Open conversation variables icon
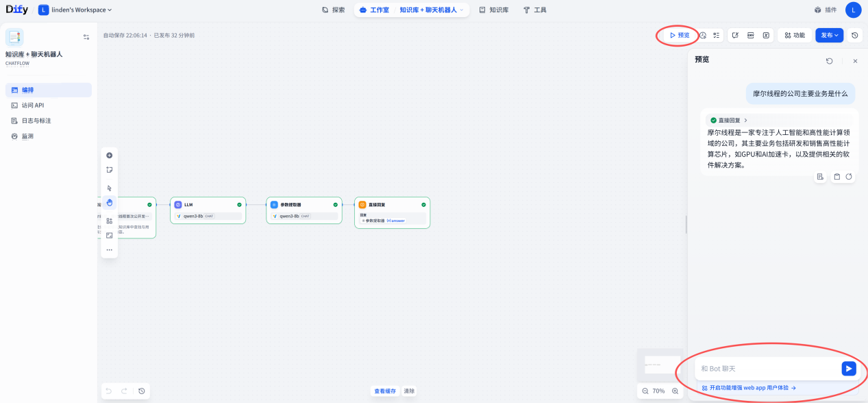 (x=735, y=35)
